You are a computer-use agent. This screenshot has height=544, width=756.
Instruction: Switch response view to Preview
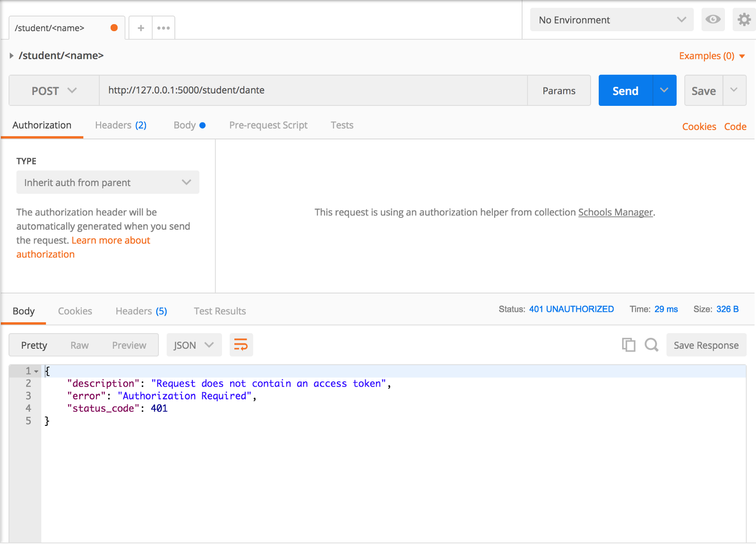point(129,345)
